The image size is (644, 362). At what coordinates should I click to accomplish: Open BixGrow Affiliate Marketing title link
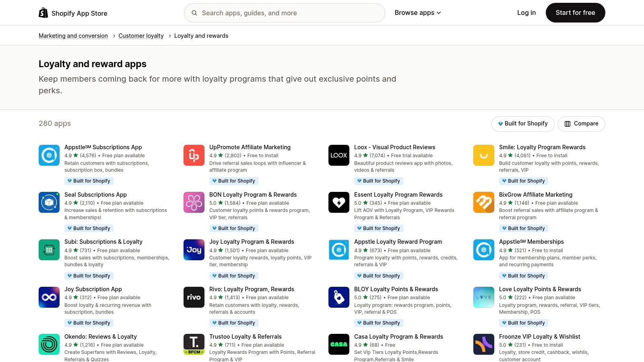(536, 195)
